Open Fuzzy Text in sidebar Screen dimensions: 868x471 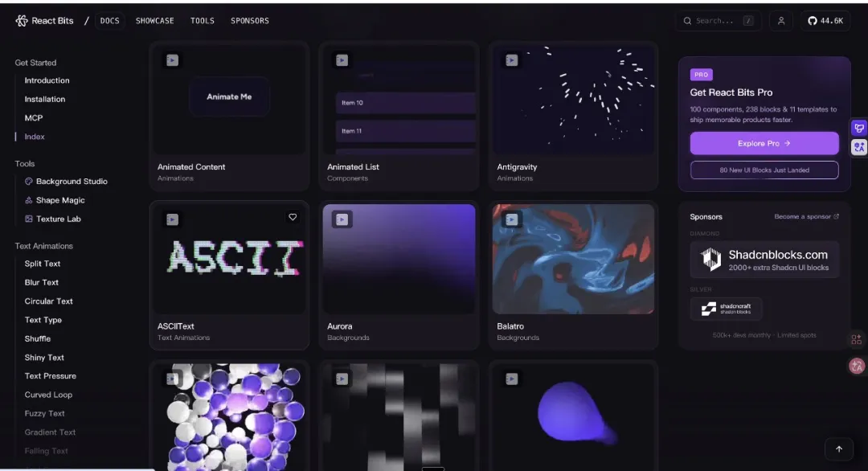(x=45, y=413)
